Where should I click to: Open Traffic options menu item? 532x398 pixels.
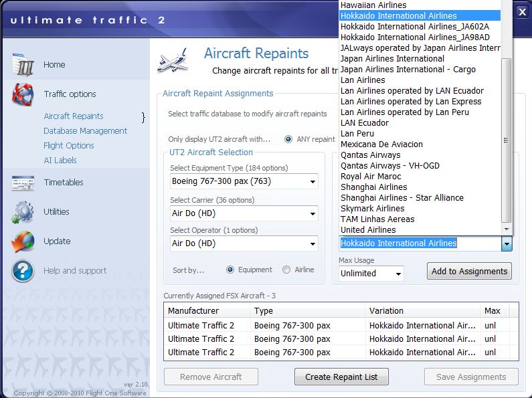[70, 94]
